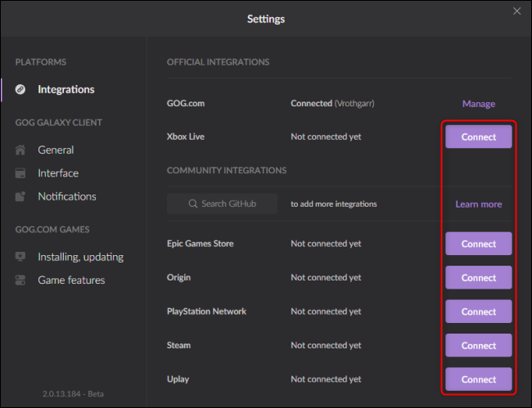The image size is (532, 408).
Task: Click the magnifier icon in Search GitHub
Action: (x=193, y=204)
